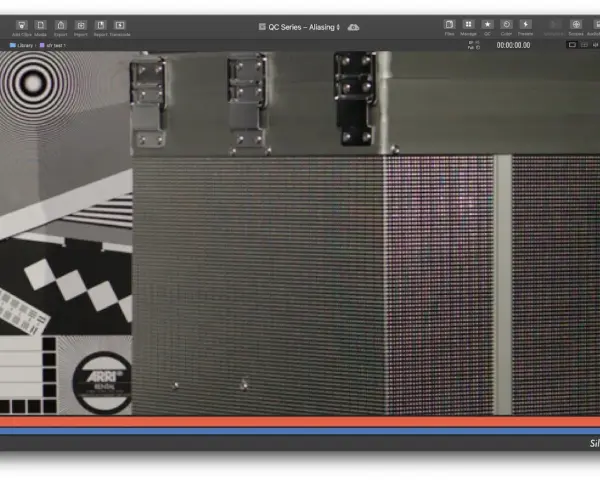Viewport: 600px width, 480px height.
Task: Click the 00:00:00.00 timecode field
Action: 513,45
